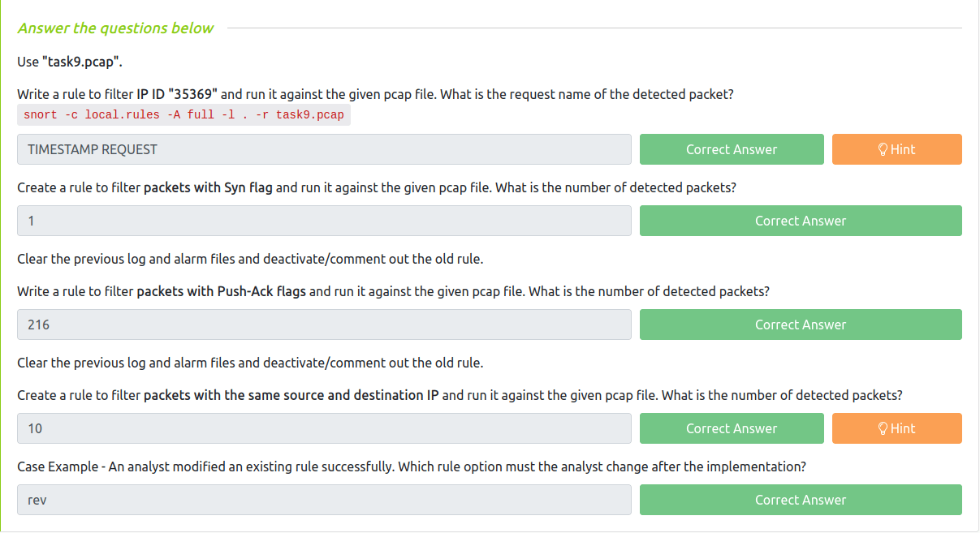This screenshot has width=980, height=533.
Task: Click the snort command code snippet
Action: coord(183,114)
